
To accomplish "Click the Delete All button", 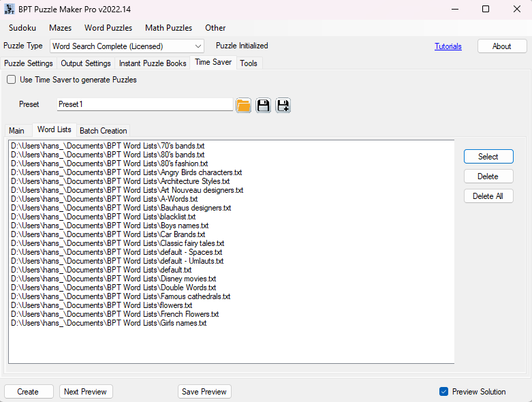I will point(488,196).
